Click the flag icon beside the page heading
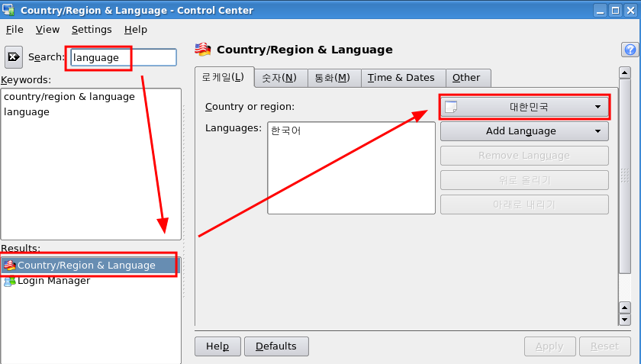This screenshot has height=364, width=641. [x=203, y=50]
